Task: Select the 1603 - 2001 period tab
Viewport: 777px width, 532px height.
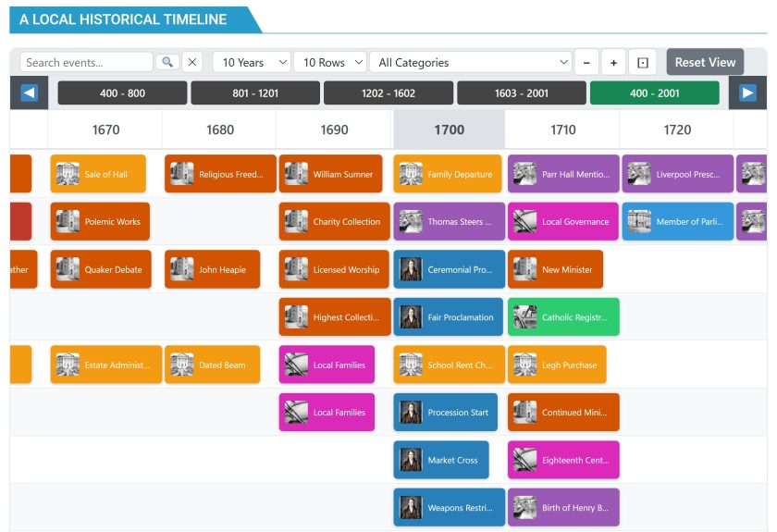Action: click(x=522, y=93)
